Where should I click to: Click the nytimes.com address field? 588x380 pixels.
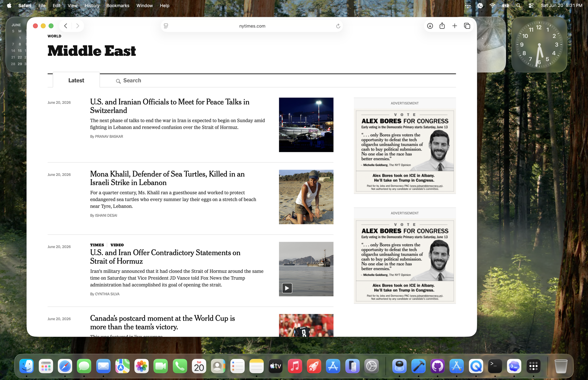point(252,26)
